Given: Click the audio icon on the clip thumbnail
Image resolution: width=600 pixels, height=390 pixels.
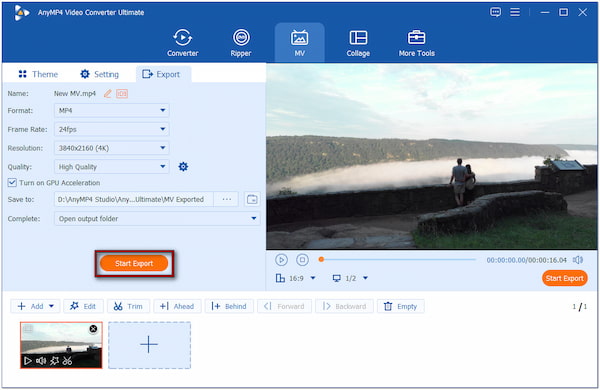Looking at the screenshot, I should (41, 361).
